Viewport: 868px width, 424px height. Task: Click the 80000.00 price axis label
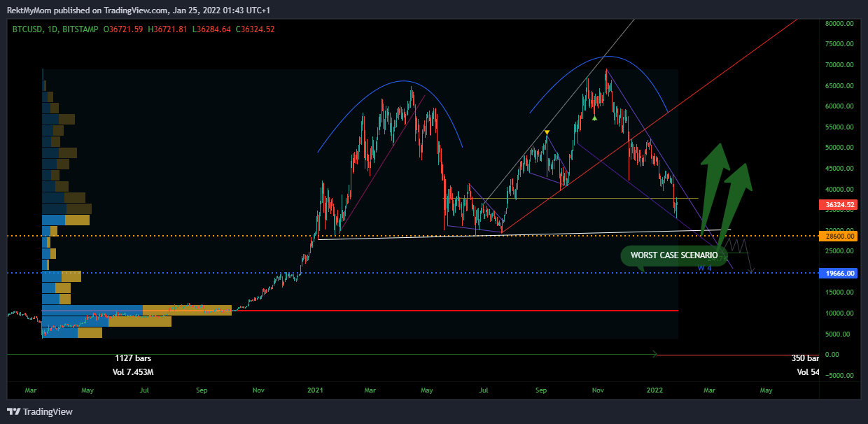tap(840, 23)
